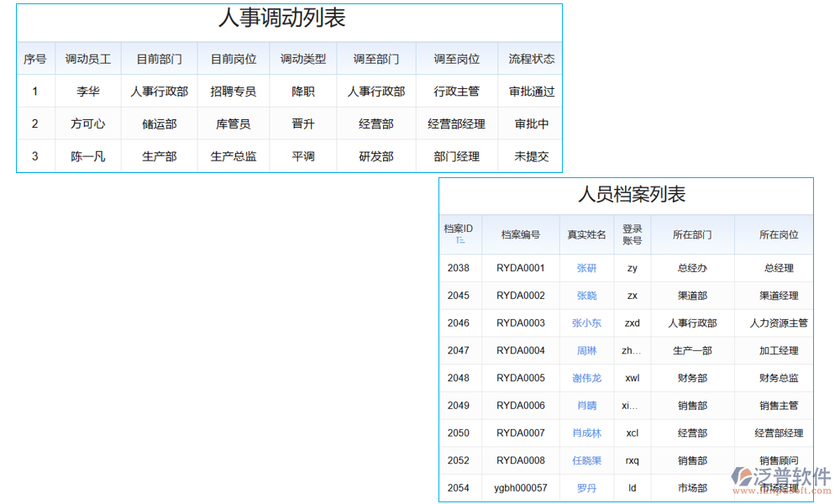Select the 所在部门 column header
The height and width of the screenshot is (504, 840).
pyautogui.click(x=692, y=235)
